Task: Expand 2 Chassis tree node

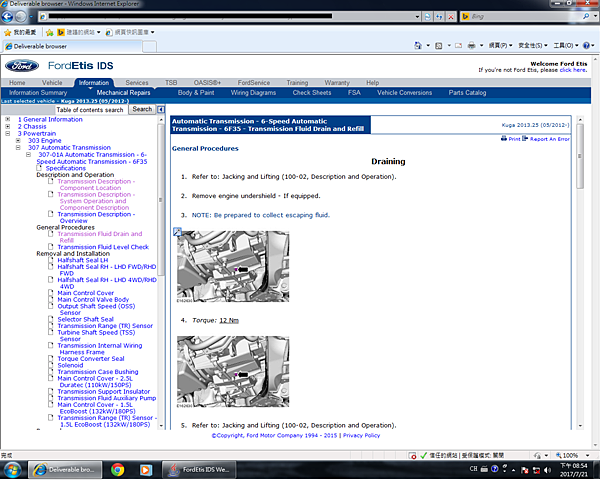Action: 8,126
